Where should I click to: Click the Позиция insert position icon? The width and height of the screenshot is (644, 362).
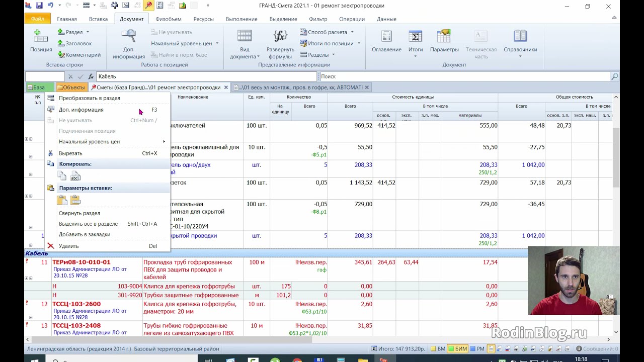pos(41,41)
